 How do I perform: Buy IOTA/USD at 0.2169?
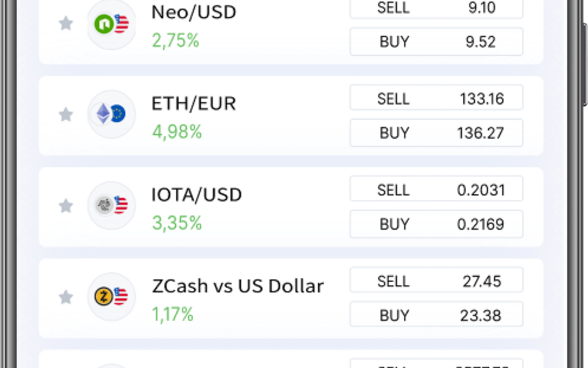436,224
